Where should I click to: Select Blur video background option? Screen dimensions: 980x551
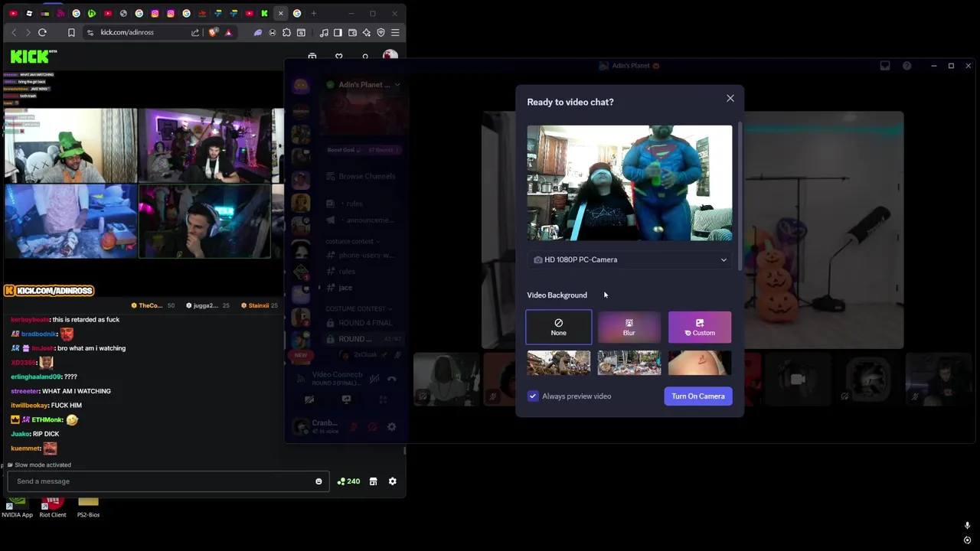click(629, 327)
